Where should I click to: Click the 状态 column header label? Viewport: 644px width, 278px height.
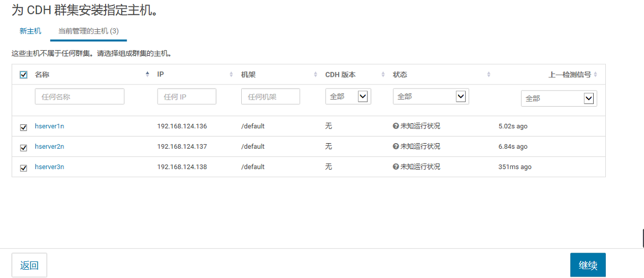(x=400, y=75)
